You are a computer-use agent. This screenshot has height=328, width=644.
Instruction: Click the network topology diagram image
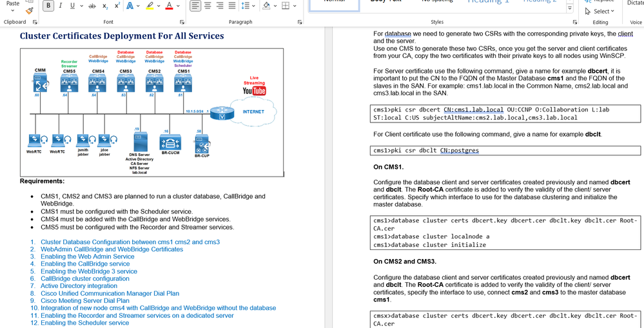(152, 113)
